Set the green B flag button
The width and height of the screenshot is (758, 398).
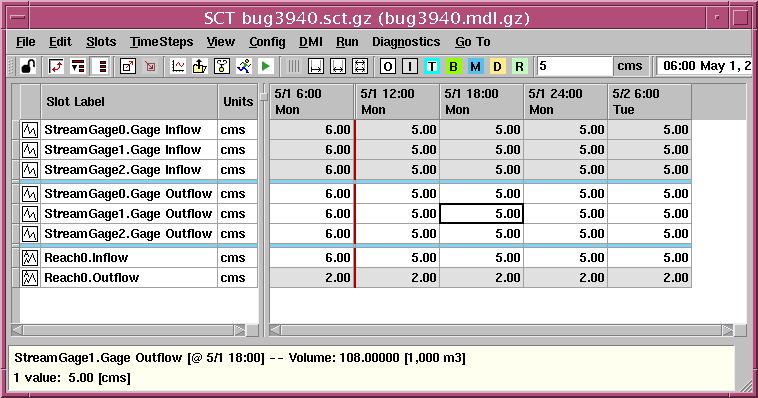coord(453,66)
